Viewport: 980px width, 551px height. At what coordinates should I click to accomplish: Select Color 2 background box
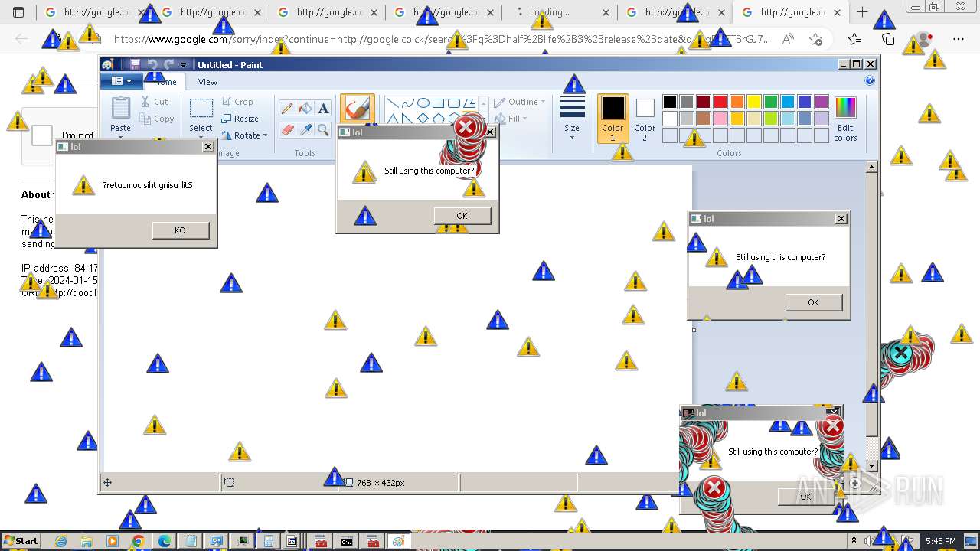click(x=645, y=119)
